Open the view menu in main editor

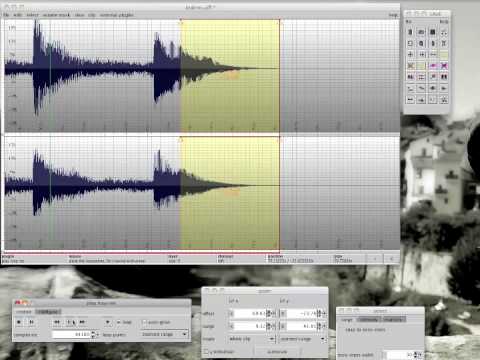[79, 15]
